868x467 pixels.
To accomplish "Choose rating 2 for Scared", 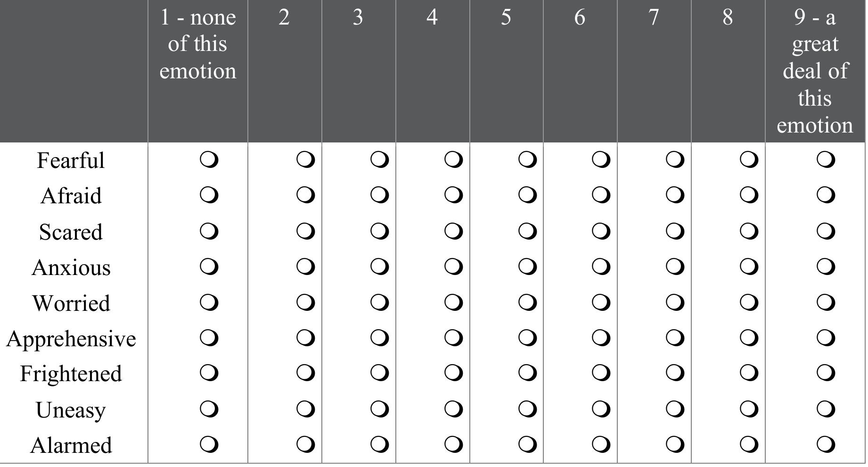I will (305, 231).
